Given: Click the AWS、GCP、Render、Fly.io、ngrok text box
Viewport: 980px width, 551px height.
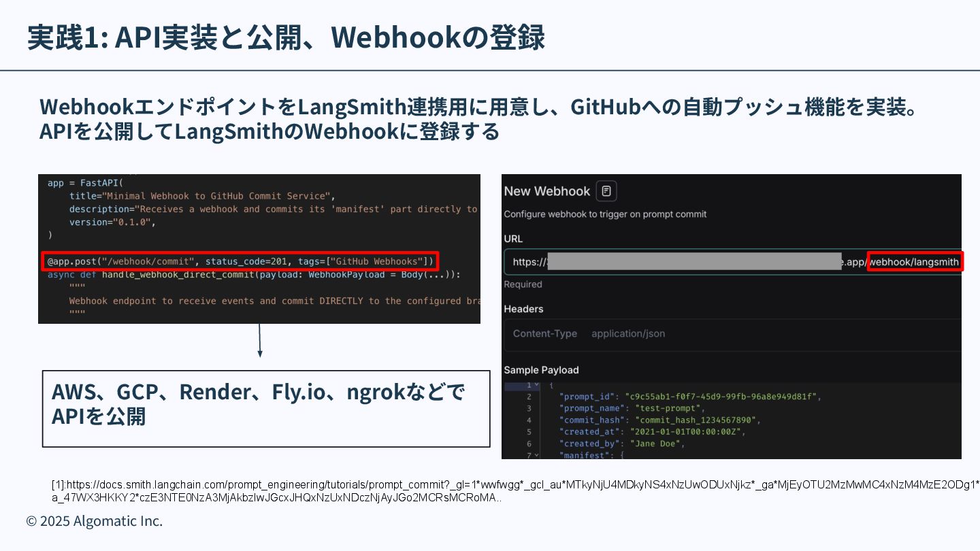Looking at the screenshot, I should pos(266,408).
